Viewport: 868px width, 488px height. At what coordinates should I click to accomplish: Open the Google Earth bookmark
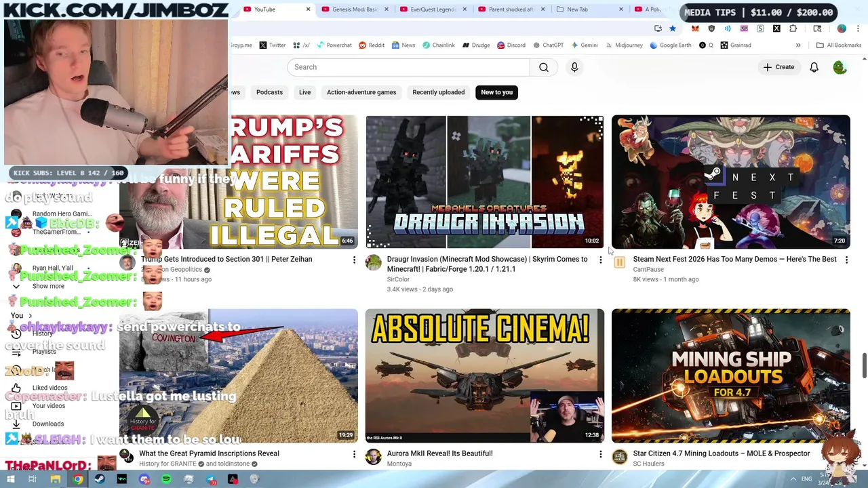click(671, 45)
